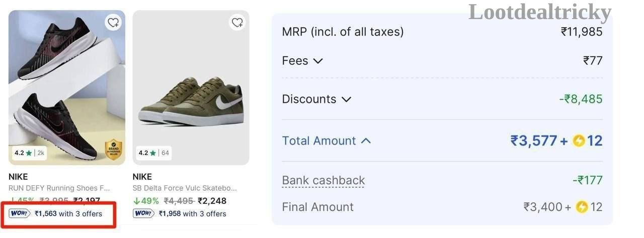
Task: Add the Nike Run Defy shoes to wishlist
Action: [x=113, y=22]
